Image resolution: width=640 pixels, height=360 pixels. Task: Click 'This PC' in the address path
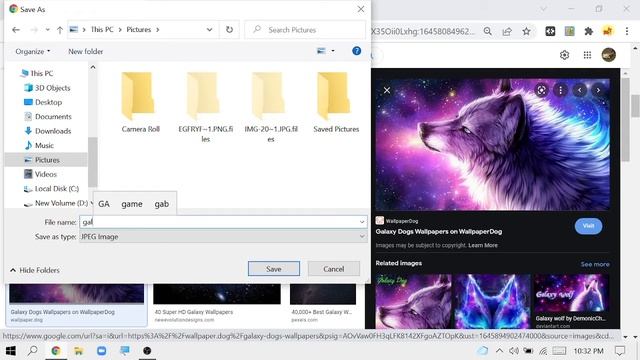pyautogui.click(x=102, y=30)
